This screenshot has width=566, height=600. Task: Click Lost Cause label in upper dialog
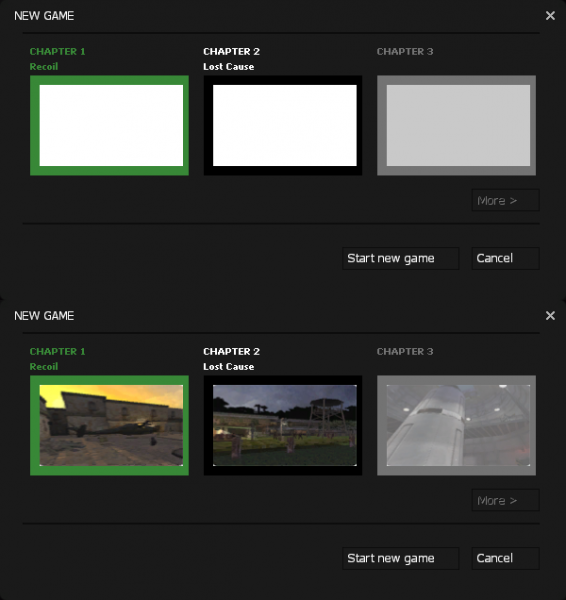(228, 67)
